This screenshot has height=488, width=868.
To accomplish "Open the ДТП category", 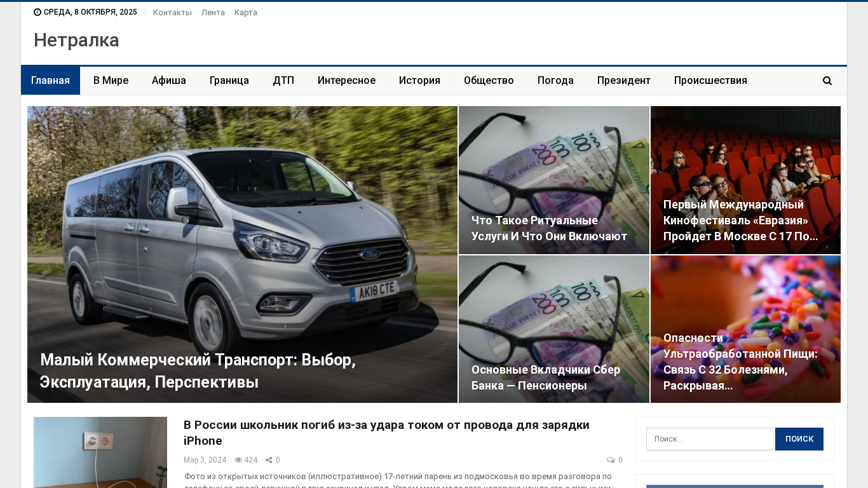I will (x=283, y=81).
